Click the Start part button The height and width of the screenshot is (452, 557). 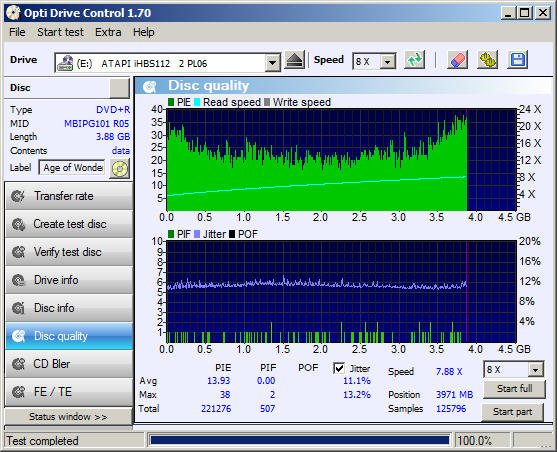(x=512, y=412)
